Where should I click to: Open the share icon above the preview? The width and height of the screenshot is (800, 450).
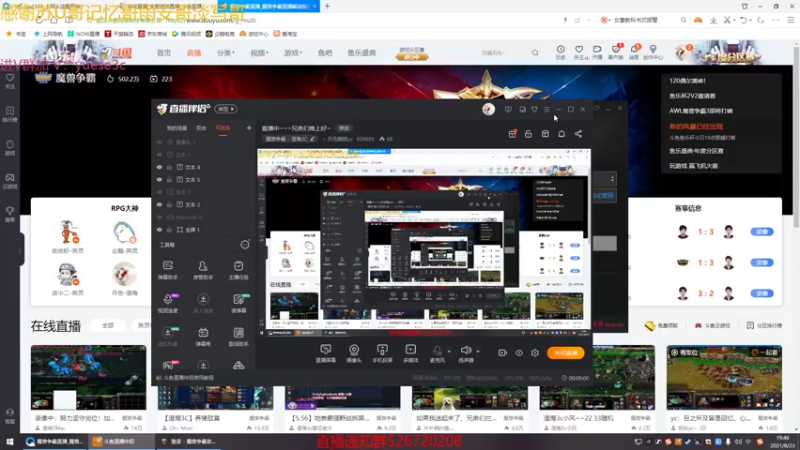pyautogui.click(x=578, y=134)
